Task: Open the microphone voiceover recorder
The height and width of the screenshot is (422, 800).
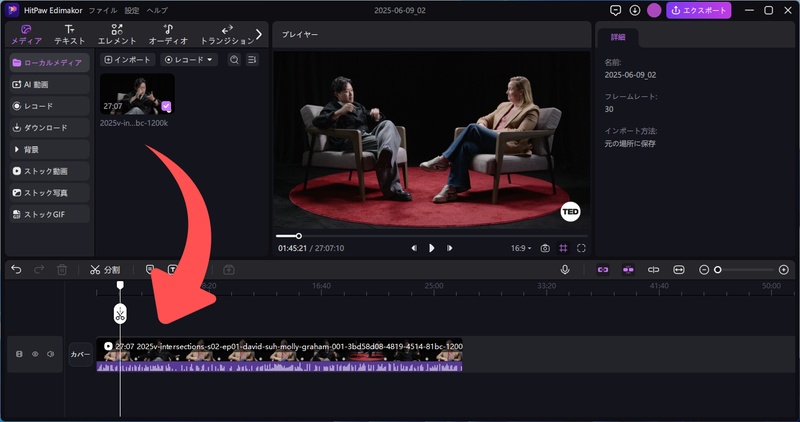Action: pyautogui.click(x=565, y=269)
